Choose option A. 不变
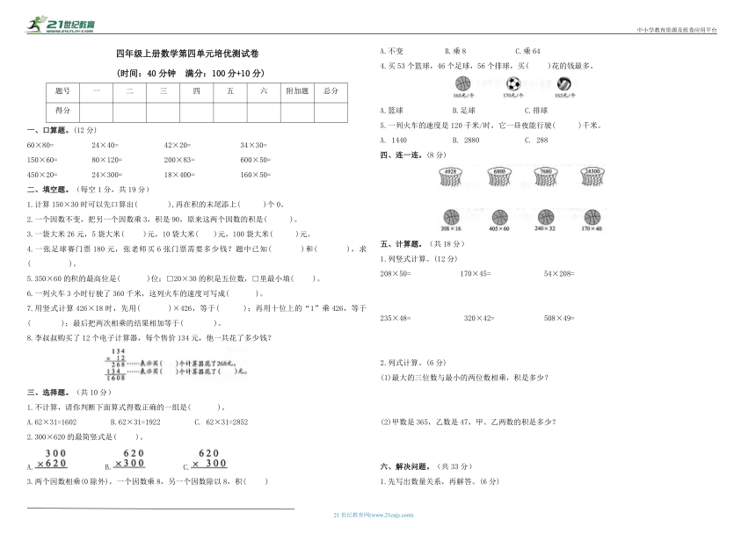The image size is (756, 534). (391, 51)
